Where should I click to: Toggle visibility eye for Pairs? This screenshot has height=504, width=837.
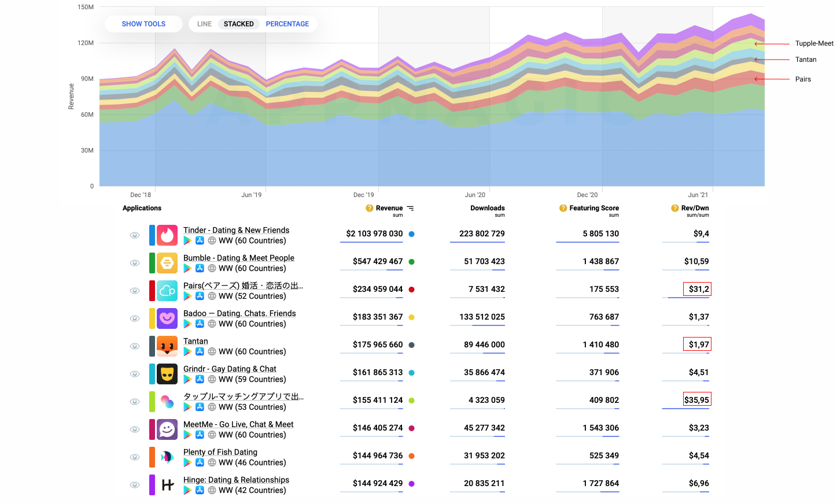click(135, 291)
